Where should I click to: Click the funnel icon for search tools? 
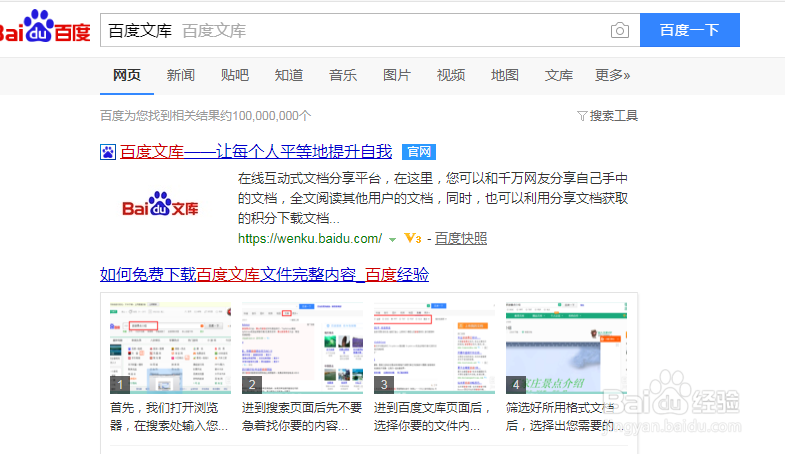pos(582,116)
